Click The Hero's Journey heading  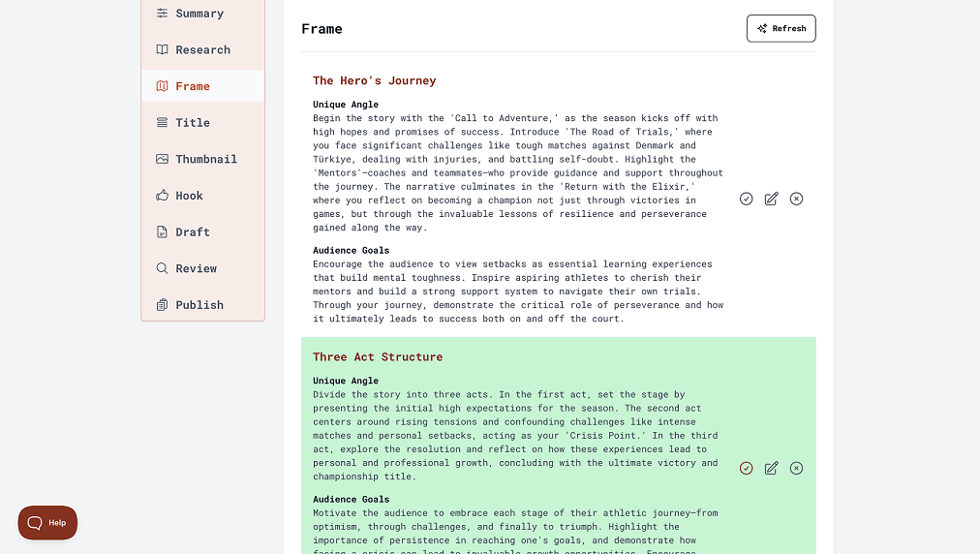374,80
